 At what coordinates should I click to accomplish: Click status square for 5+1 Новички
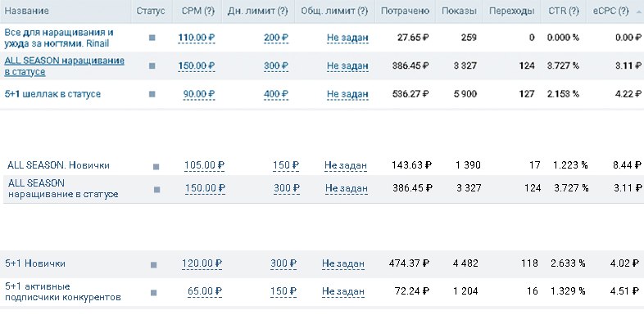(153, 265)
